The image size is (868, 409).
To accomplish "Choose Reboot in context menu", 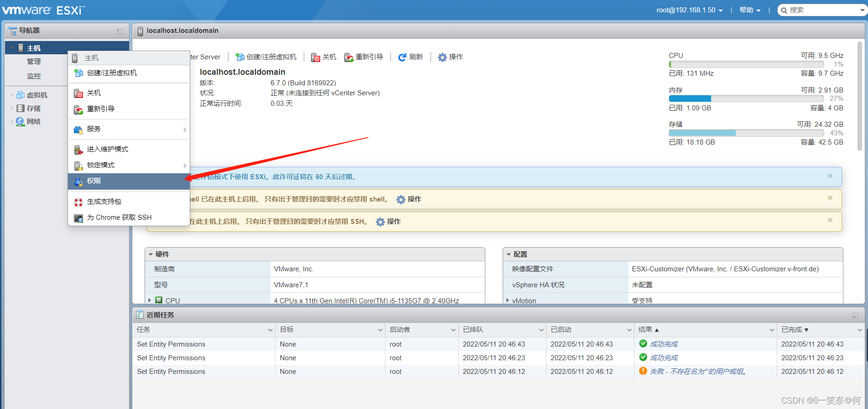I will click(129, 109).
